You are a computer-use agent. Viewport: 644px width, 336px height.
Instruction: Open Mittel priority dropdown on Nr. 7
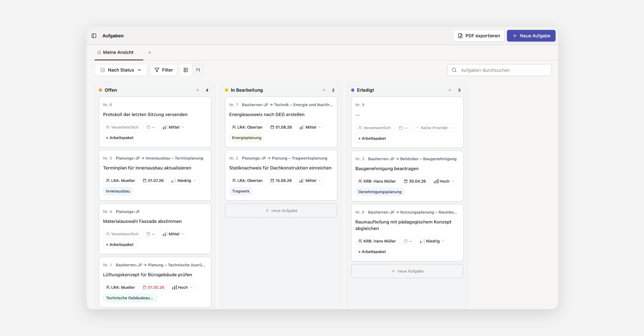point(310,127)
